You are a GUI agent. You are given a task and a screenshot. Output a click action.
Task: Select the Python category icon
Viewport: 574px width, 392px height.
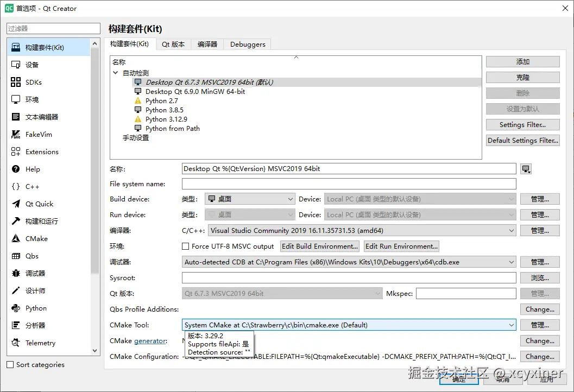point(16,308)
